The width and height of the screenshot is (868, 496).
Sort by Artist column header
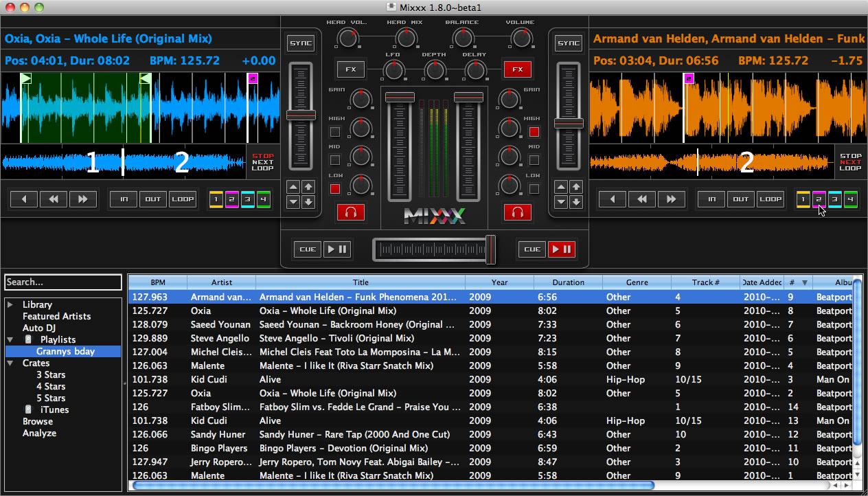221,282
